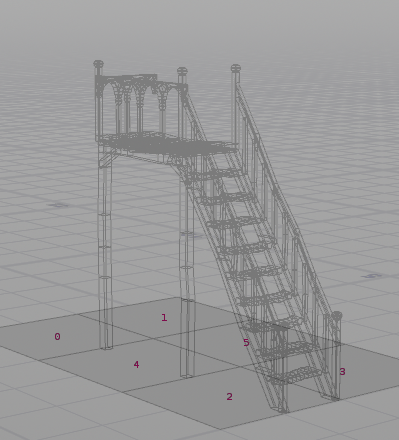Select the floor tile labeled 5

point(246,343)
